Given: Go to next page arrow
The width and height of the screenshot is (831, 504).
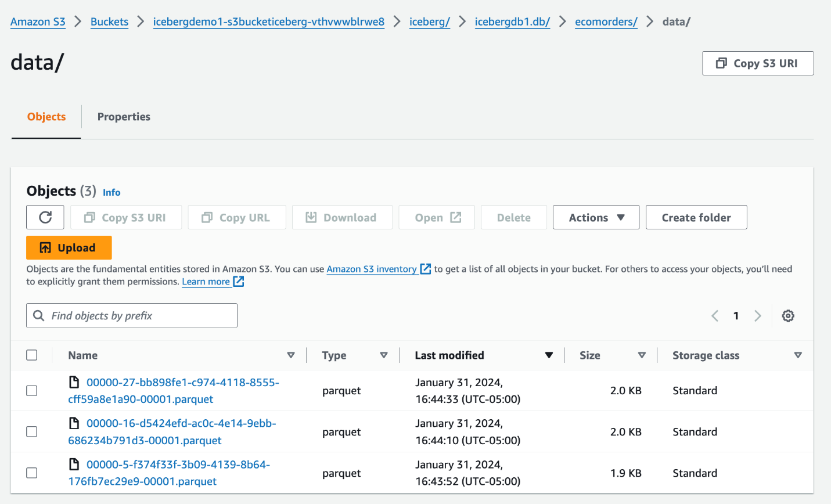Looking at the screenshot, I should (x=757, y=316).
